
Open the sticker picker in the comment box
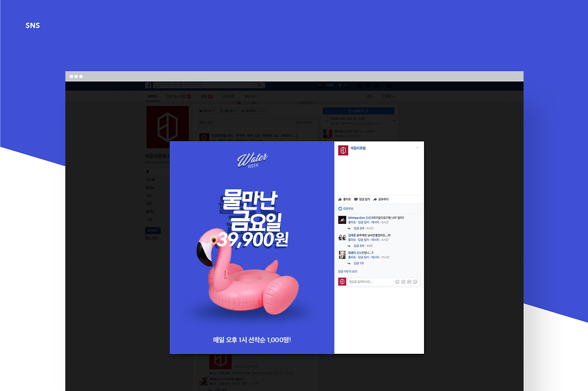click(415, 282)
